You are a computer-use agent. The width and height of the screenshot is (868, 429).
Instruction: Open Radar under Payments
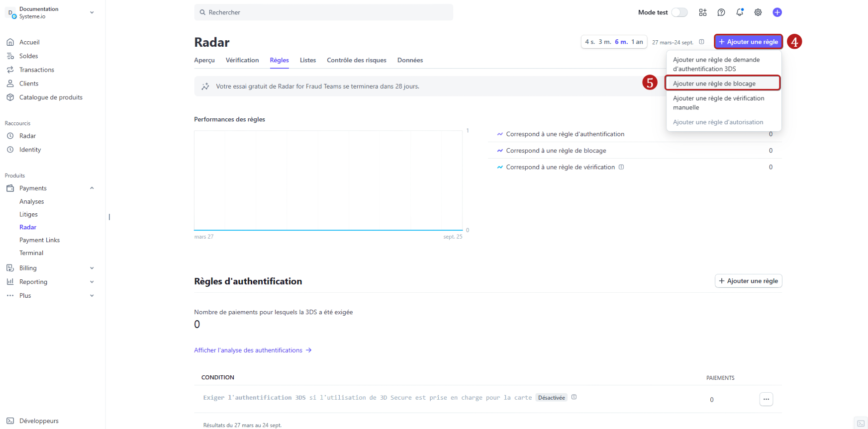coord(28,227)
